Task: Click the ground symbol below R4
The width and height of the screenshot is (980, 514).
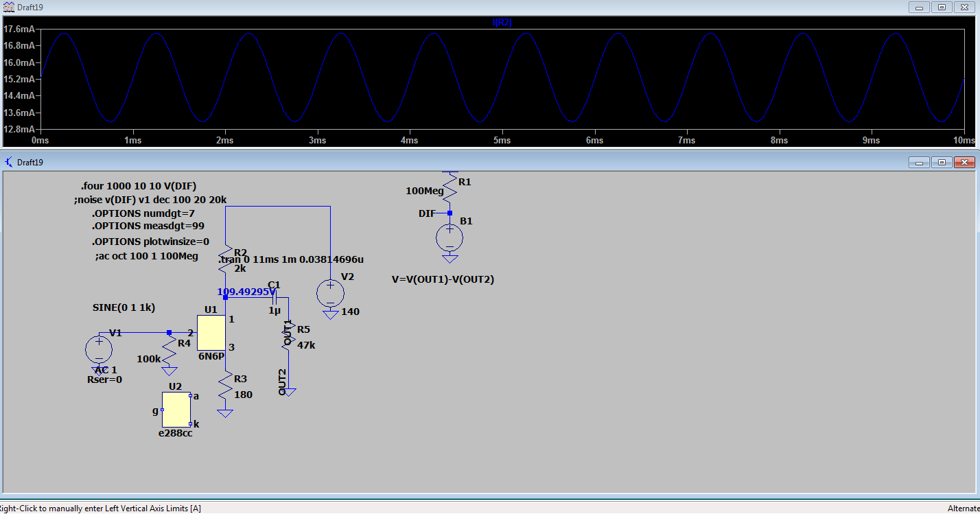Action: coord(169,371)
